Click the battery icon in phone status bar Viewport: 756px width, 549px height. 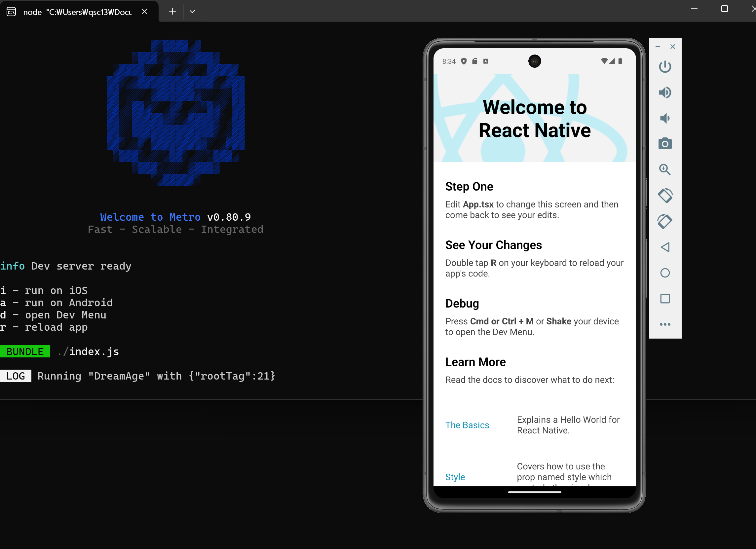620,61
